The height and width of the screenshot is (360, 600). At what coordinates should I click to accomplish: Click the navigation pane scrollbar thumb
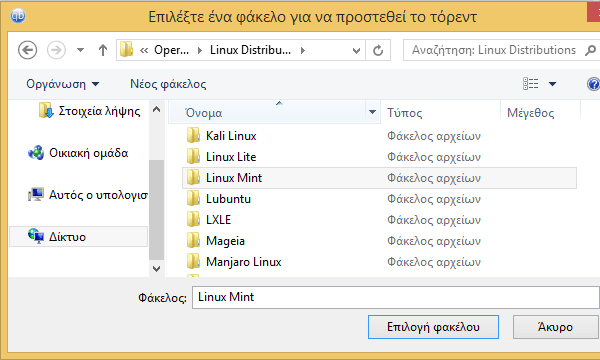coord(156,210)
